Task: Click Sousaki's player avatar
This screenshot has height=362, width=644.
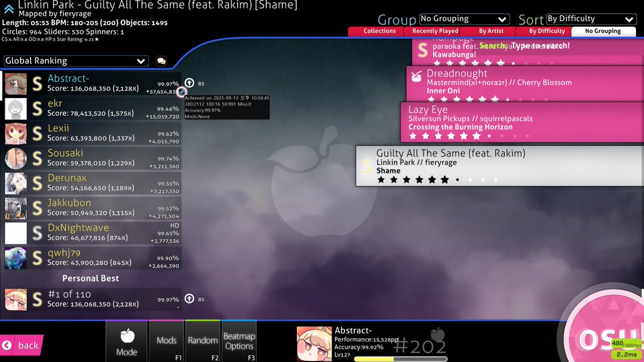Action: point(16,159)
